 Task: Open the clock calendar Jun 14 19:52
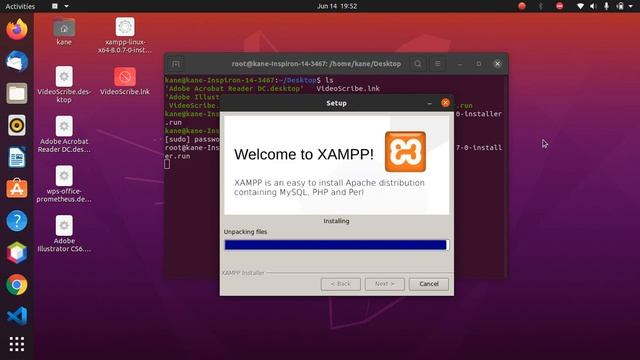[x=337, y=6]
